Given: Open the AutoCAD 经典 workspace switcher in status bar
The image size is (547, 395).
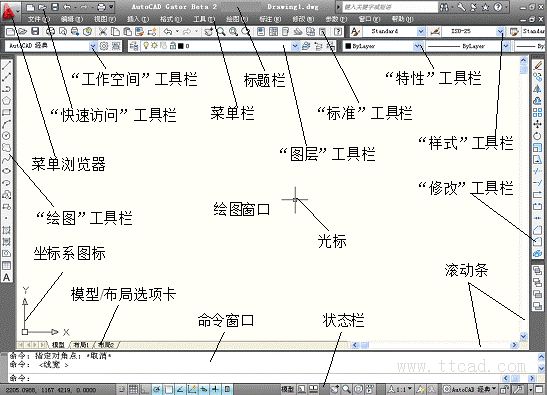Looking at the screenshot, I should 470,389.
